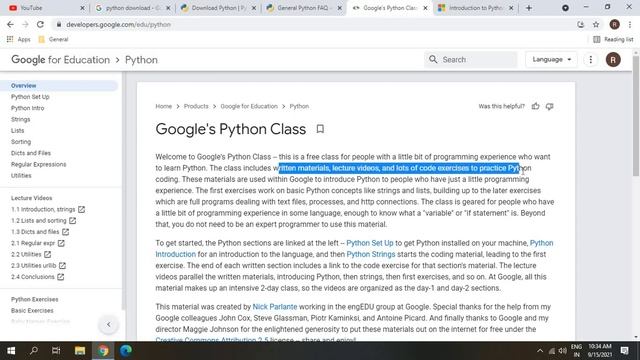Open Dicts and Files in sidebar
640x360 pixels.
31,153
